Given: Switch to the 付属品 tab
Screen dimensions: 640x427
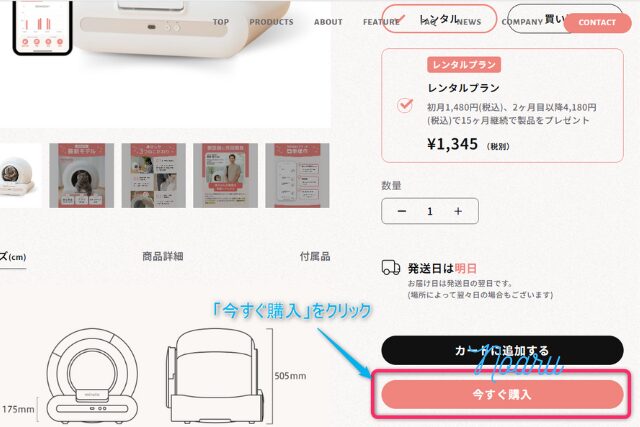Looking at the screenshot, I should click(315, 256).
